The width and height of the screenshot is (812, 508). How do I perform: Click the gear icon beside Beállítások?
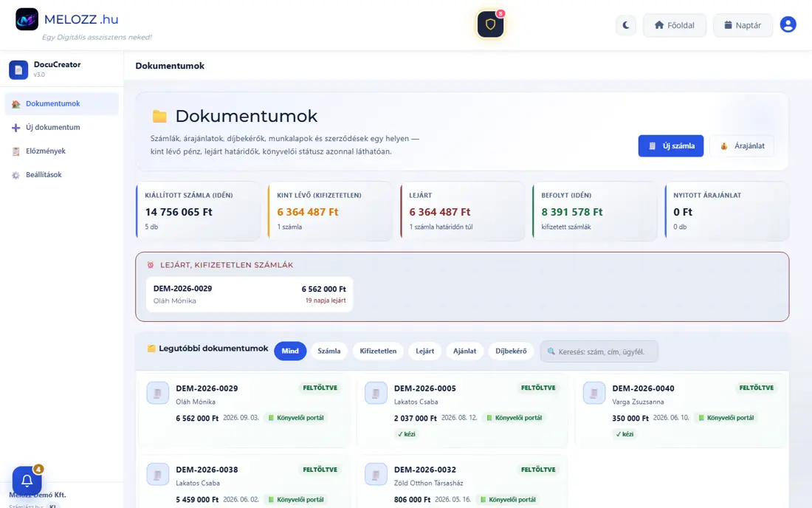(x=16, y=175)
